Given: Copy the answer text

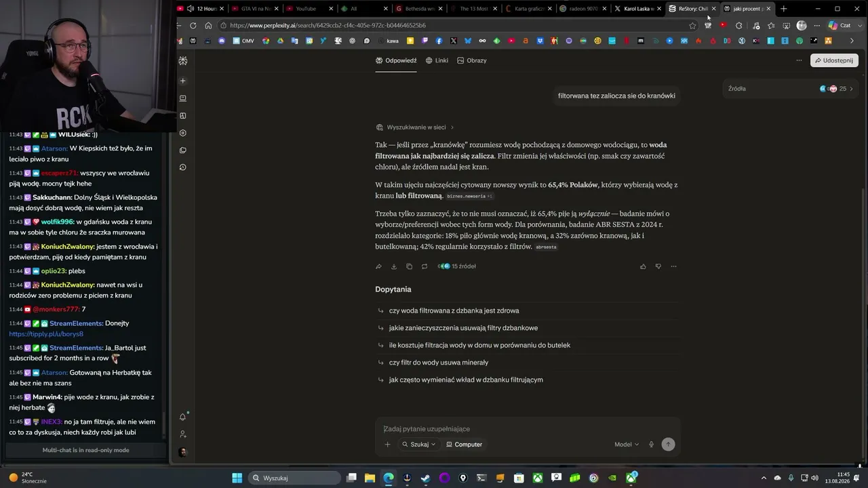Looking at the screenshot, I should click(x=409, y=266).
